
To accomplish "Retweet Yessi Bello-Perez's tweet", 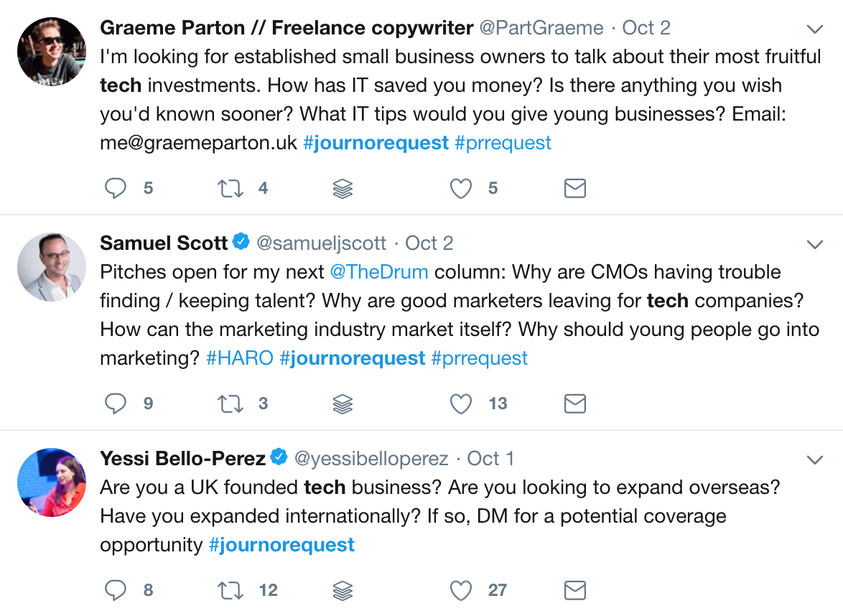I will click(230, 591).
